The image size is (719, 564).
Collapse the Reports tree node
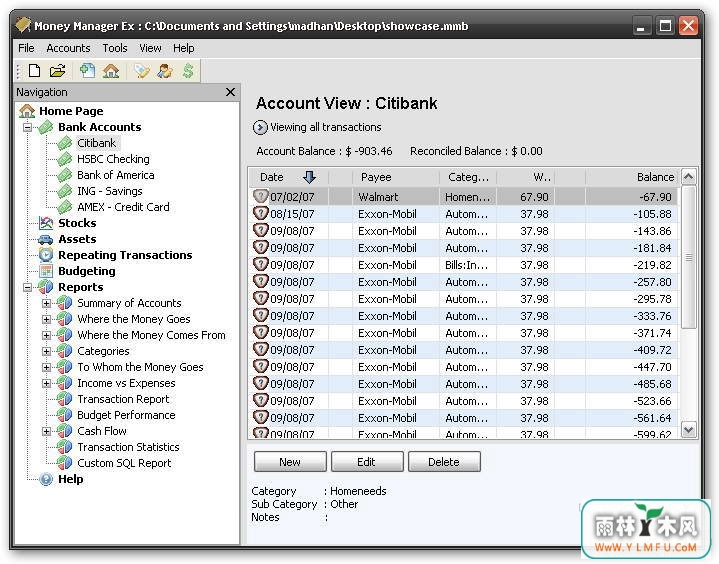(28, 287)
